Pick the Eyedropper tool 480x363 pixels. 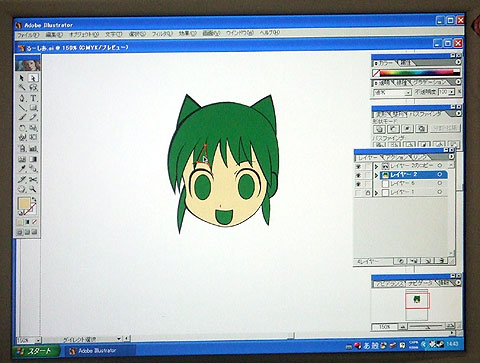22,169
